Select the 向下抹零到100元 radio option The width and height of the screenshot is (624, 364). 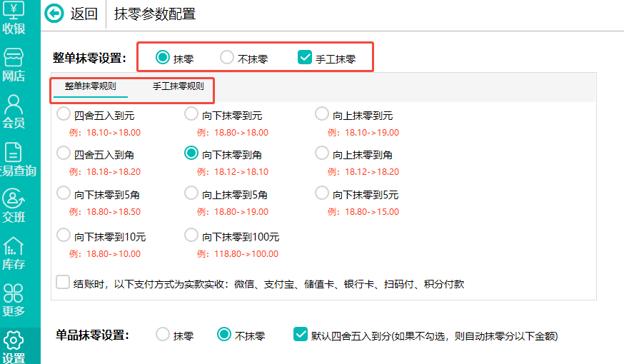pos(191,236)
